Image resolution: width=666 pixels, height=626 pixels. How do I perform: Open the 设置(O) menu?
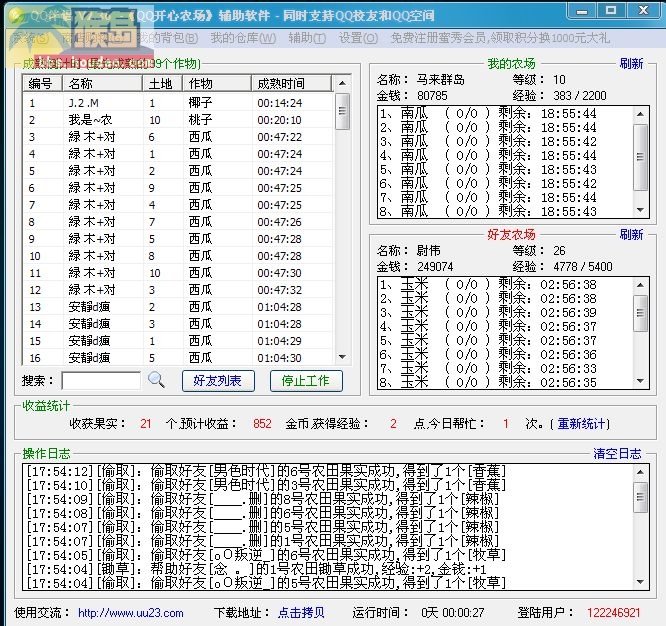coord(358,38)
